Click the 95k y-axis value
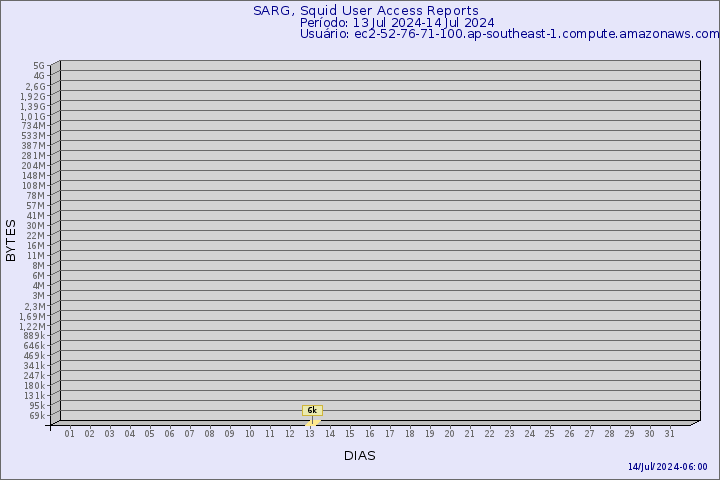This screenshot has height=480, width=720. tap(37, 406)
